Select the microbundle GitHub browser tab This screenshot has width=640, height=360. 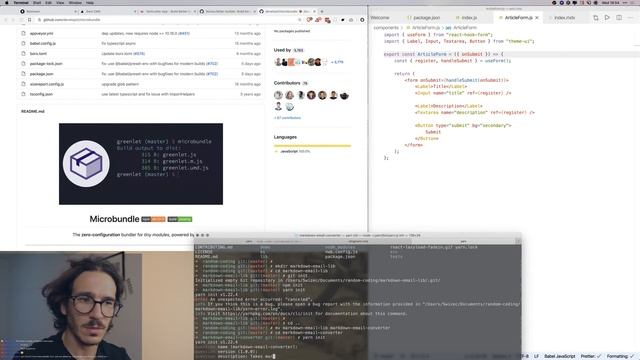coord(287,11)
